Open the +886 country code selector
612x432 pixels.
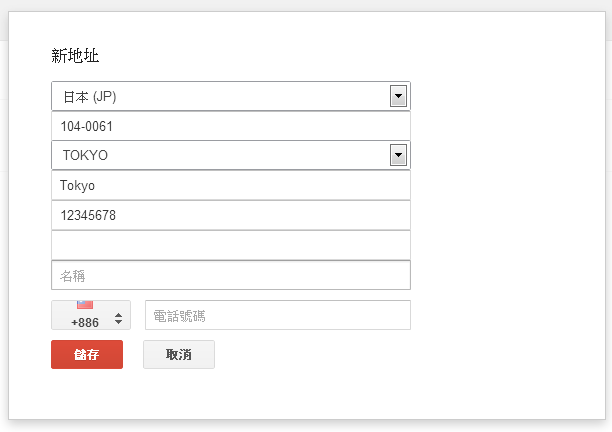91,315
